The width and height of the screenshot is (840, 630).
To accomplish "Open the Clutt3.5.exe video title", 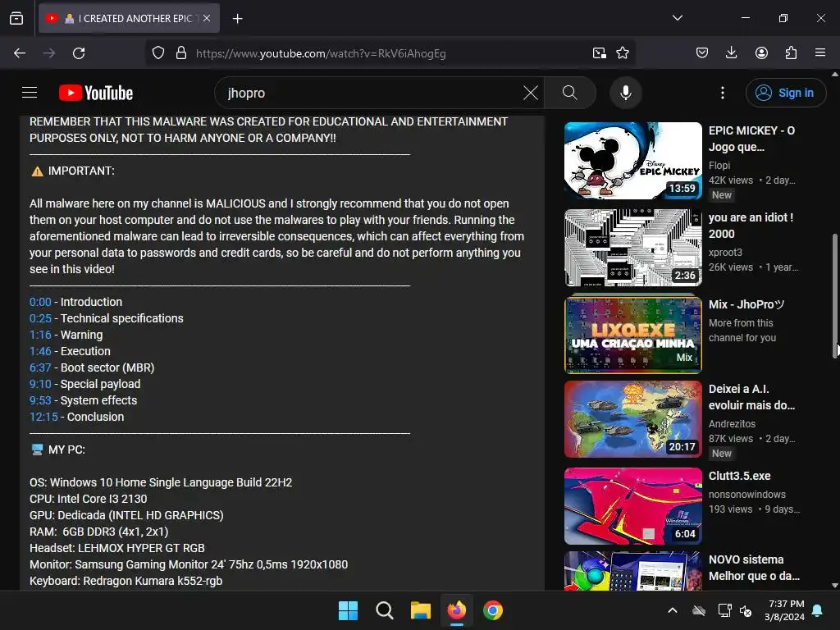I will [x=739, y=476].
